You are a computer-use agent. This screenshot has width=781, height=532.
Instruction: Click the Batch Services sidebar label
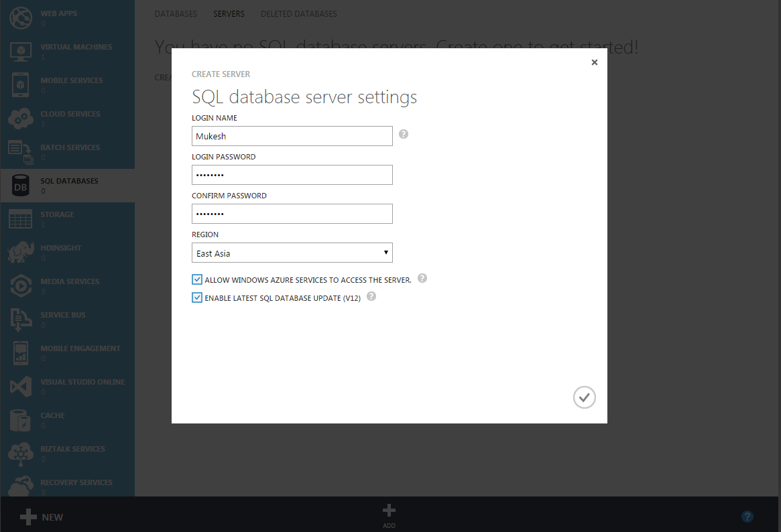pyautogui.click(x=70, y=147)
